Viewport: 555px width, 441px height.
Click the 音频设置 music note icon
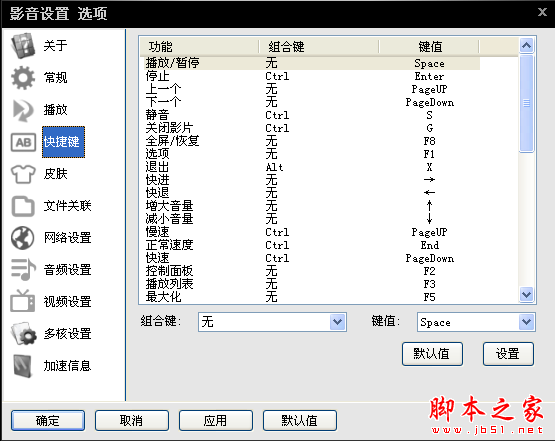(x=23, y=270)
